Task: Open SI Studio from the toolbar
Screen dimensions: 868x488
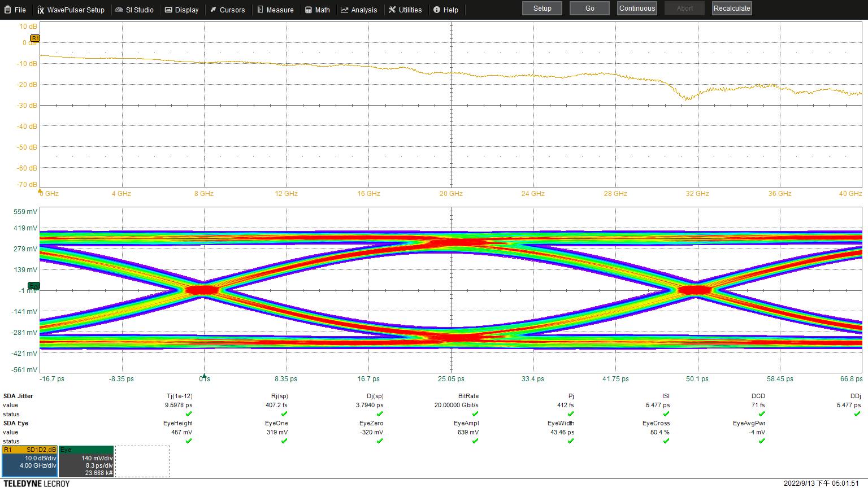Action: tap(119, 10)
